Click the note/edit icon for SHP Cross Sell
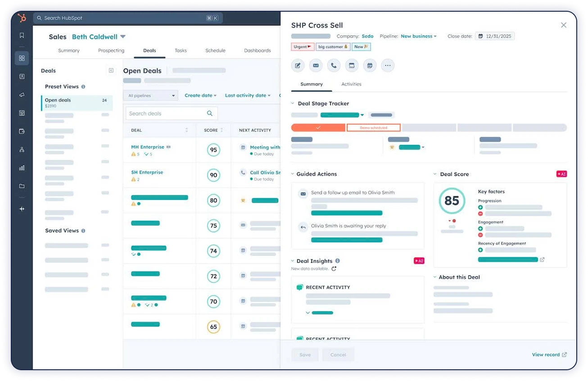 (298, 66)
